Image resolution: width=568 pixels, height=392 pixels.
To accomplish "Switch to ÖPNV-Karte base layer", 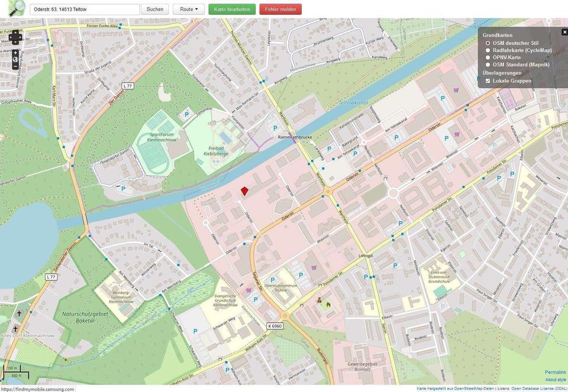I will tap(488, 57).
